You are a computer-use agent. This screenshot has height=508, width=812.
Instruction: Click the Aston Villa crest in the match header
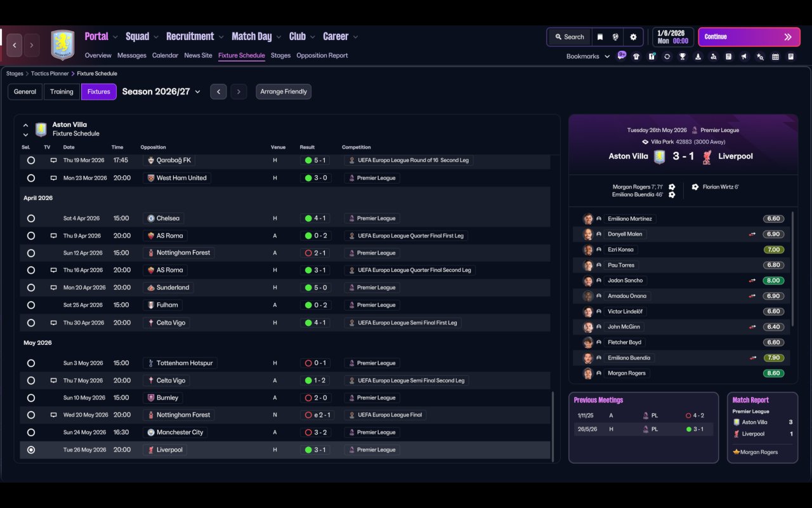coord(660,156)
